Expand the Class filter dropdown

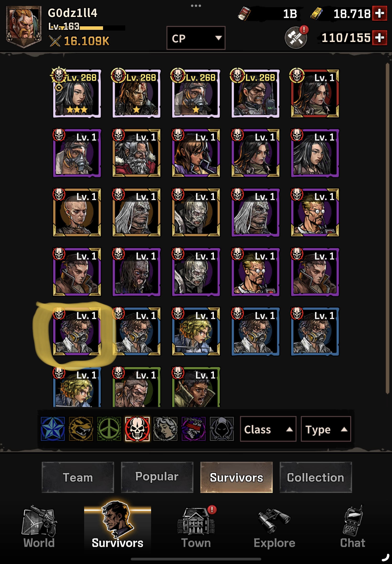[268, 429]
